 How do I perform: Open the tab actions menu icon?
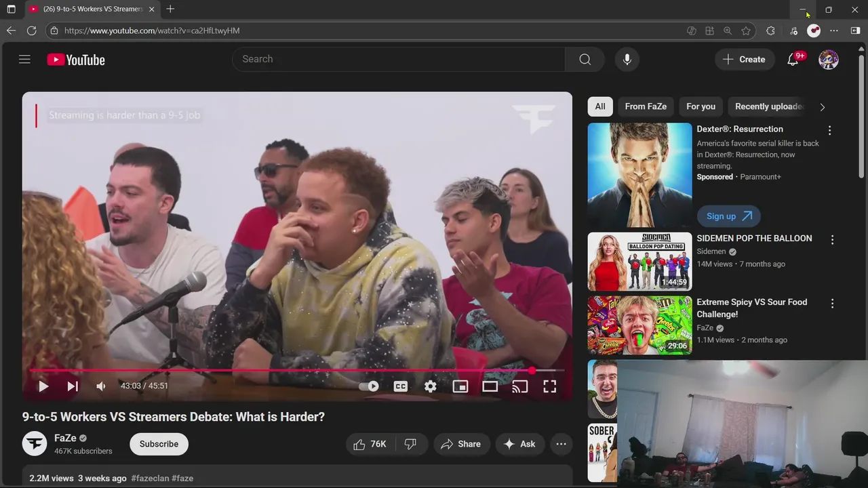[x=11, y=9]
